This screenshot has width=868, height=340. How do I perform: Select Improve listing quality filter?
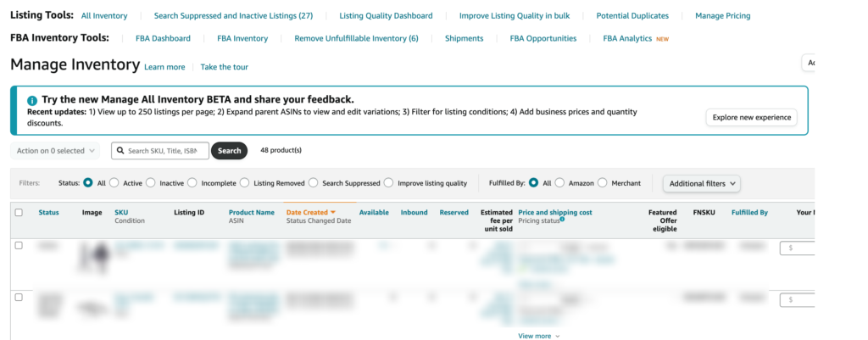(388, 183)
